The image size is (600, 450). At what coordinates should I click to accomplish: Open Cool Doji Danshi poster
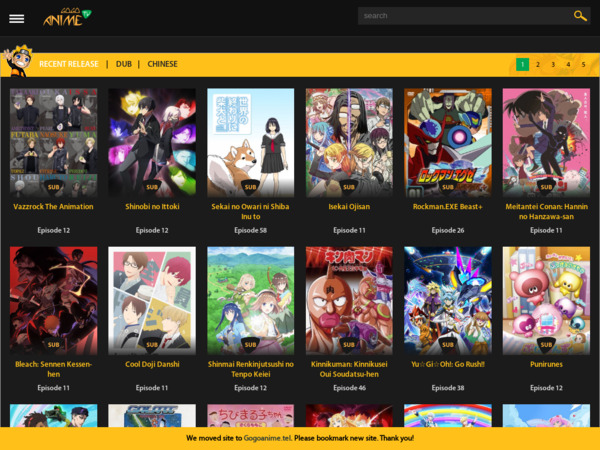tap(152, 301)
